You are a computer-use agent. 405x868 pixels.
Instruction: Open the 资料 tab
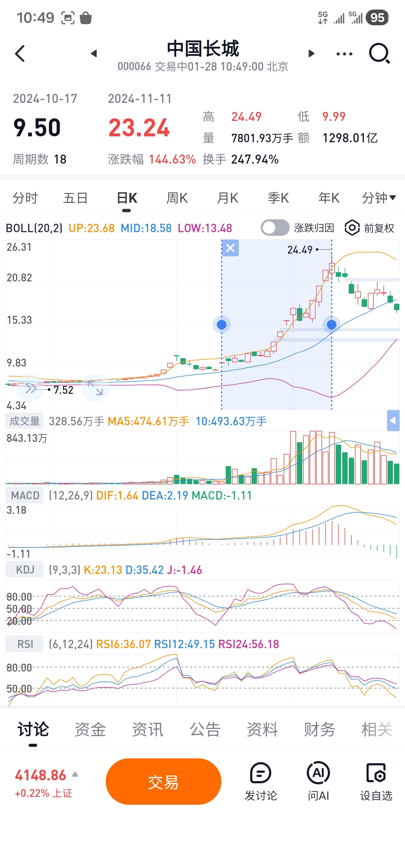(262, 729)
